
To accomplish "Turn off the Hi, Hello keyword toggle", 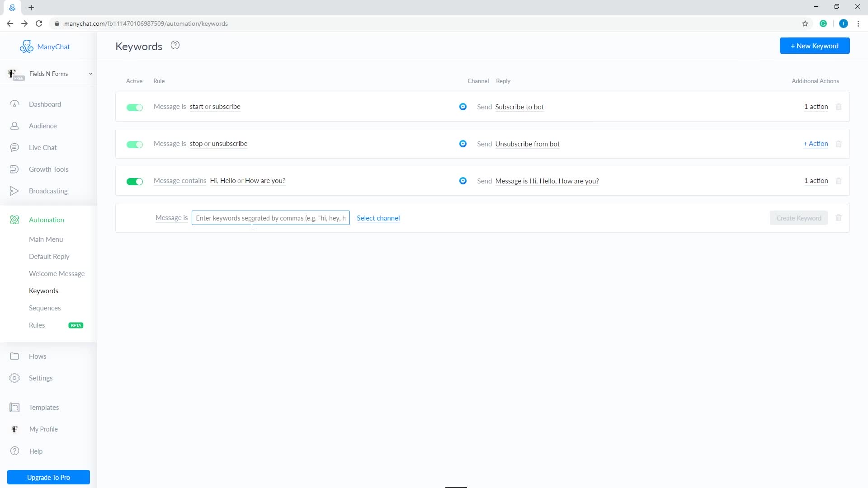I will click(x=134, y=181).
